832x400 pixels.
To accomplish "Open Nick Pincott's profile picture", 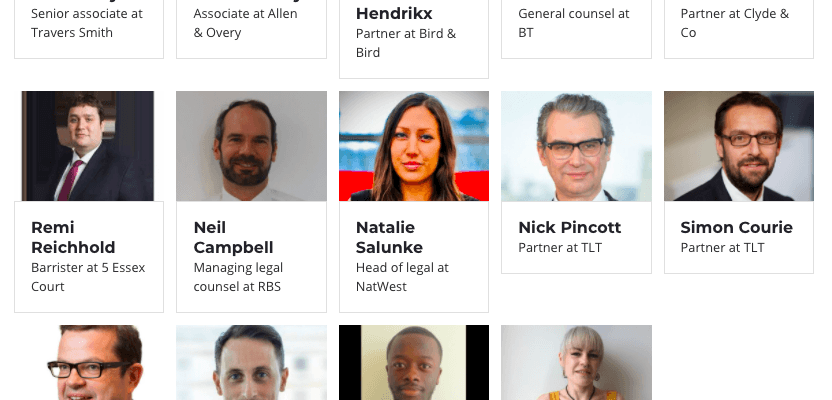I will pyautogui.click(x=576, y=146).
